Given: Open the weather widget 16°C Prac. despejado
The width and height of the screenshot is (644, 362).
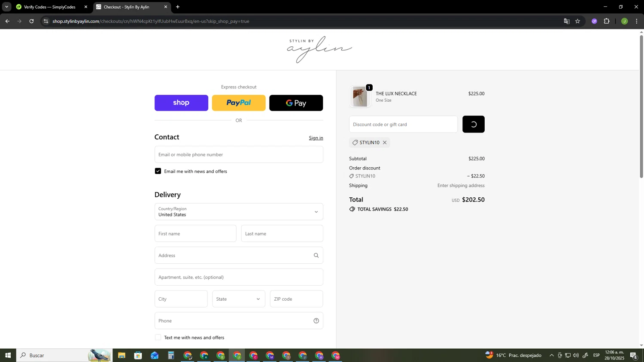Looking at the screenshot, I should pyautogui.click(x=513, y=355).
